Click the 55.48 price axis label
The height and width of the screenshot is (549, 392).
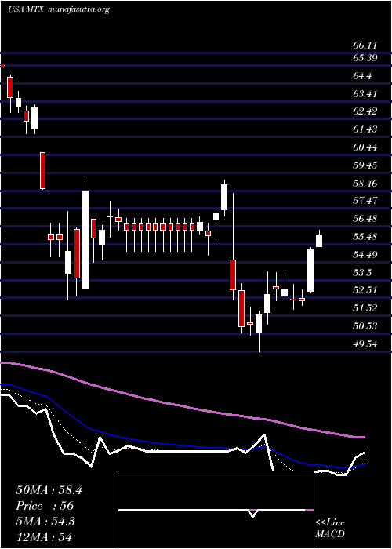pyautogui.click(x=365, y=236)
